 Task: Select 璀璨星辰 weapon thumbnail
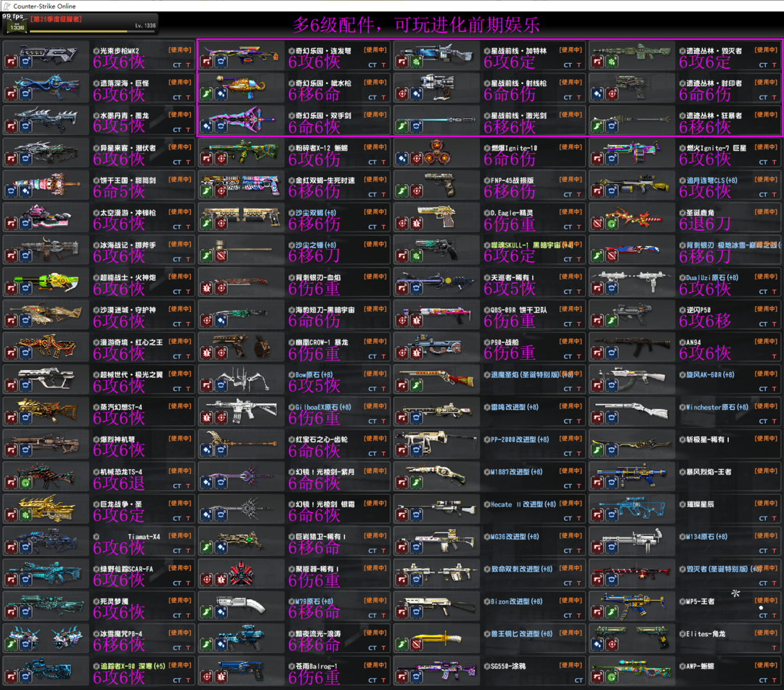(x=632, y=508)
